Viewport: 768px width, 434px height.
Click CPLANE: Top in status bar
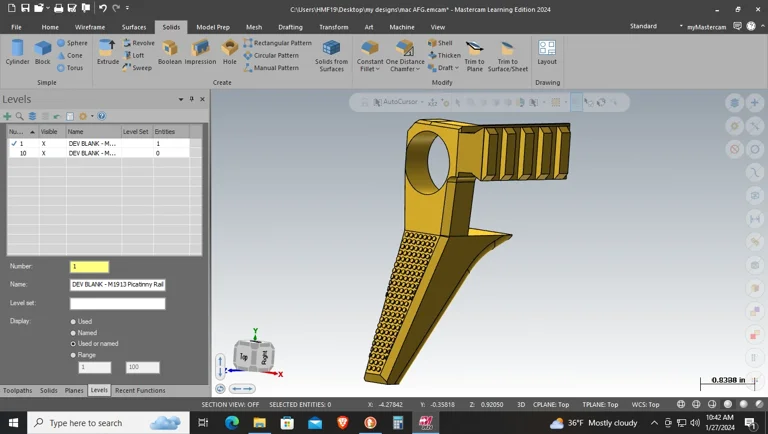550,404
